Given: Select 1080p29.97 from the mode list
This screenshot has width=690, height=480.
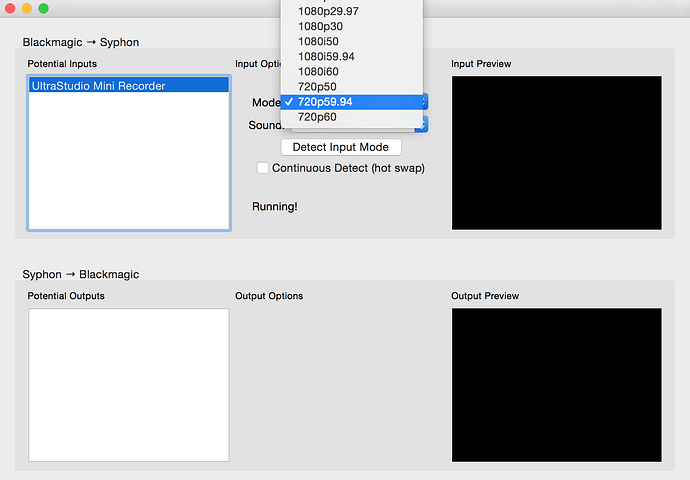Looking at the screenshot, I should click(x=327, y=11).
